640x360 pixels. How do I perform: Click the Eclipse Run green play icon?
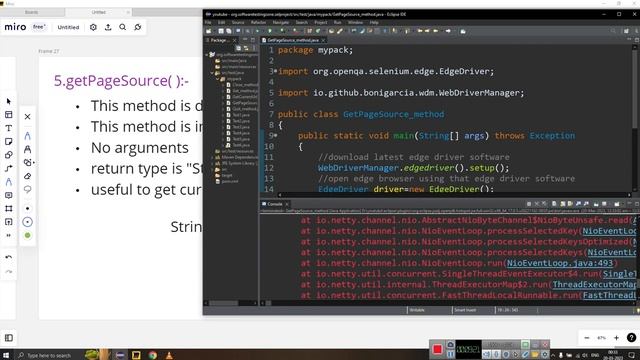(x=269, y=31)
